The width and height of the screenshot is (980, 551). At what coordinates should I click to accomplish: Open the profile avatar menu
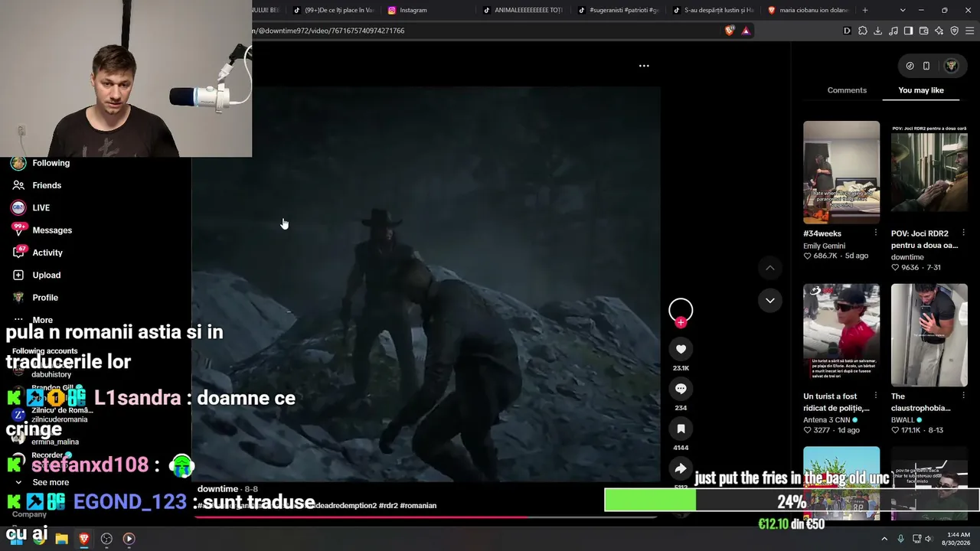click(951, 66)
